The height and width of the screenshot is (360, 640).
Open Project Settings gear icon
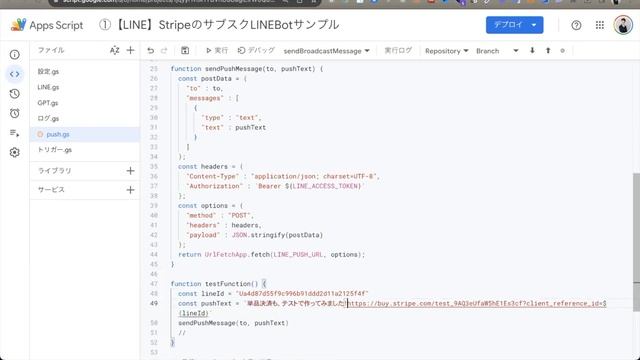click(15, 152)
